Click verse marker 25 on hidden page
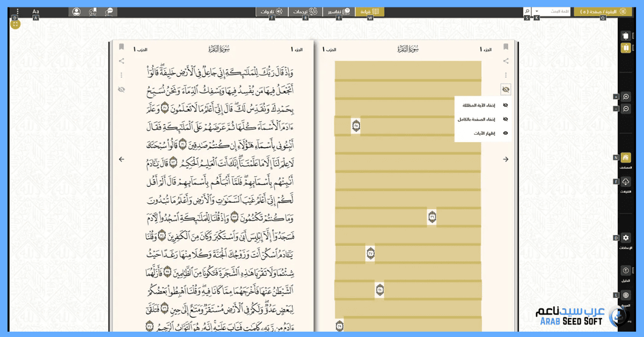The width and height of the screenshot is (644, 337). tap(356, 127)
